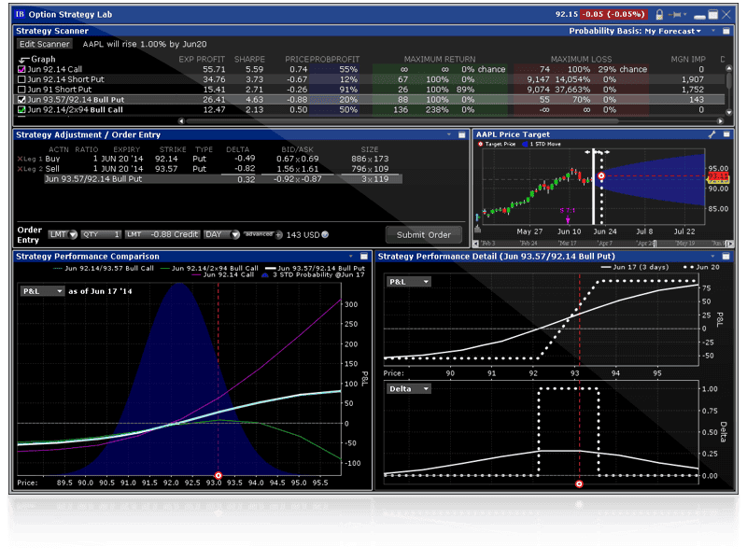747x560 pixels.
Task: Click the scanner vertical scrollbar thumb
Action: pos(728,79)
